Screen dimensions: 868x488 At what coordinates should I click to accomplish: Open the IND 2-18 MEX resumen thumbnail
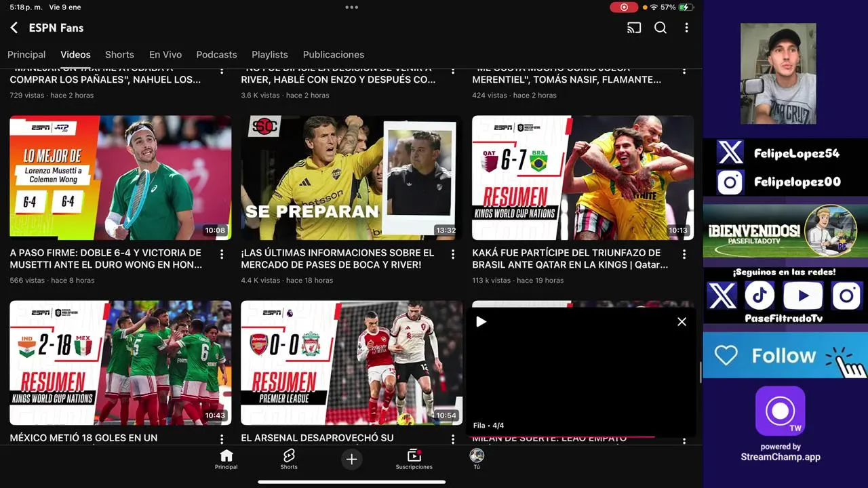click(x=120, y=363)
